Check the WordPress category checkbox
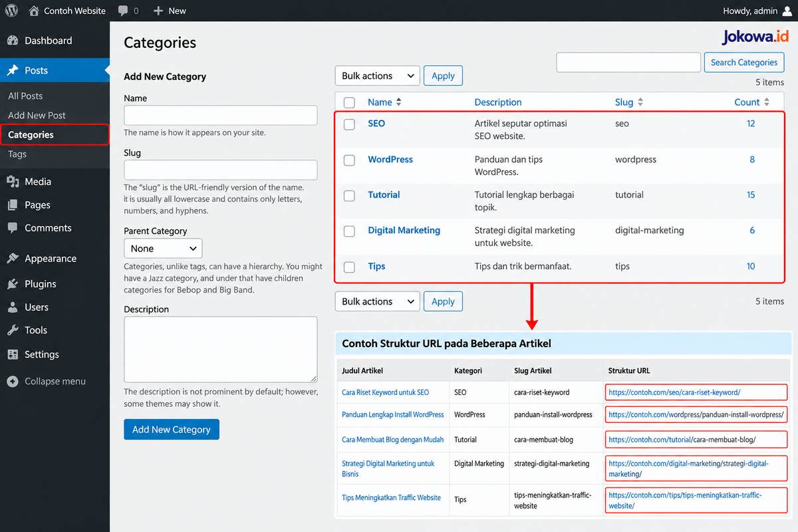798x532 pixels. (349, 160)
